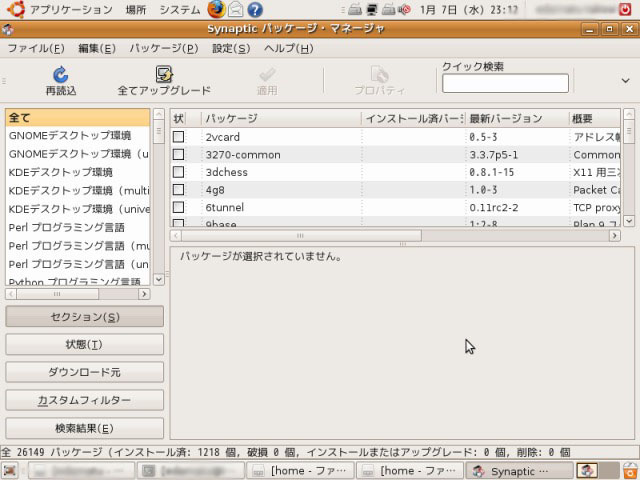Click the show desktop icon in bottom panel
Screen dimensions: 640x480
click(x=10, y=471)
